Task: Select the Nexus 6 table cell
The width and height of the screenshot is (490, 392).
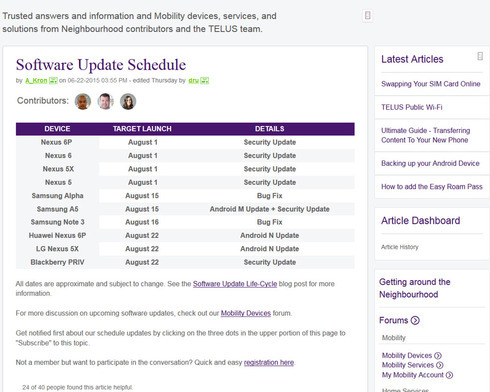Action: tap(57, 156)
